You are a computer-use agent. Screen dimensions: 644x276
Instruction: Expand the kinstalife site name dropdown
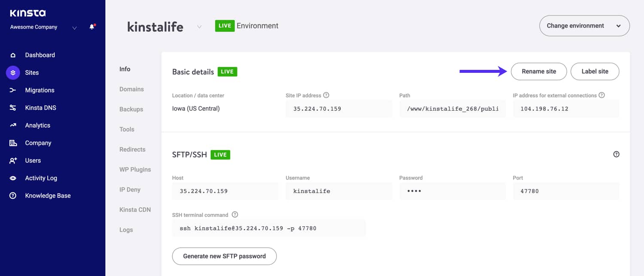(199, 27)
